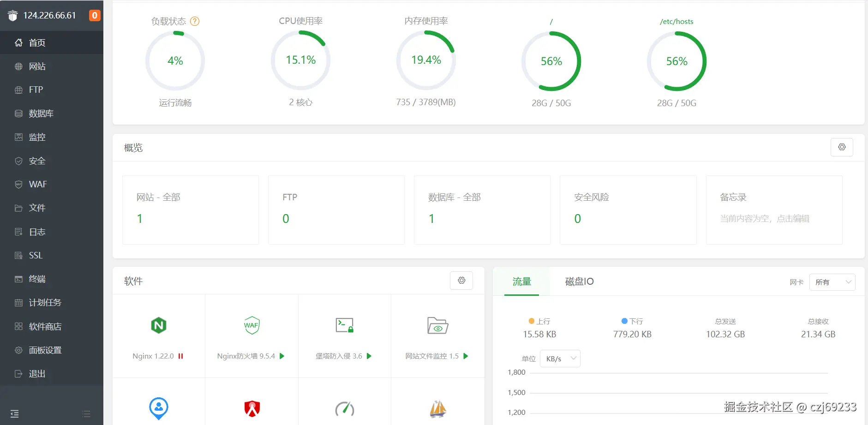Click the speedometer gauge software icon
The image size is (868, 425).
345,409
